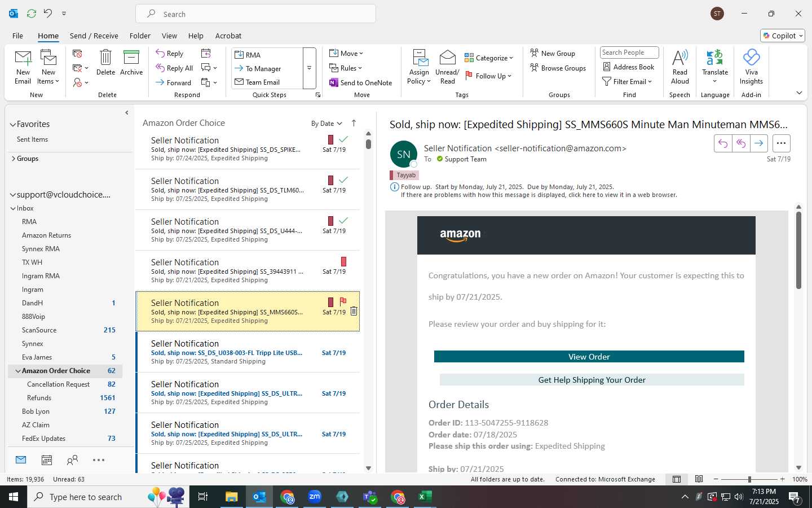
Task: Open the View tab
Action: point(169,36)
